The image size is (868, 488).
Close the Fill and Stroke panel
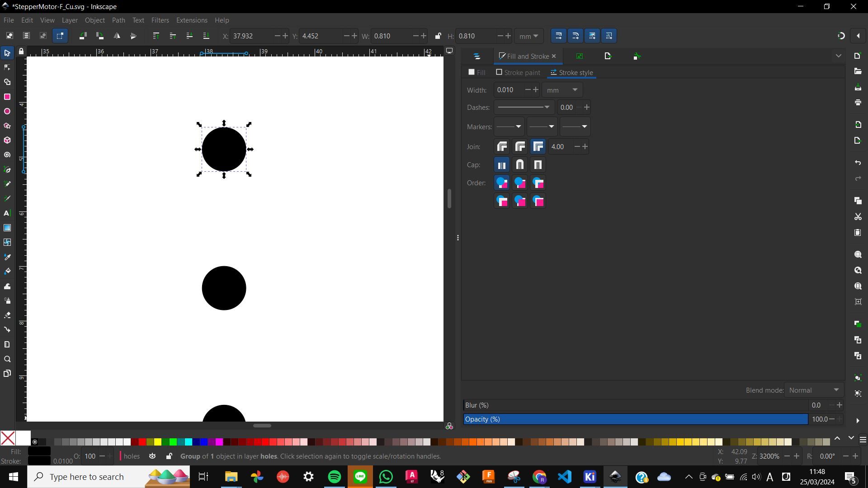pyautogui.click(x=554, y=56)
